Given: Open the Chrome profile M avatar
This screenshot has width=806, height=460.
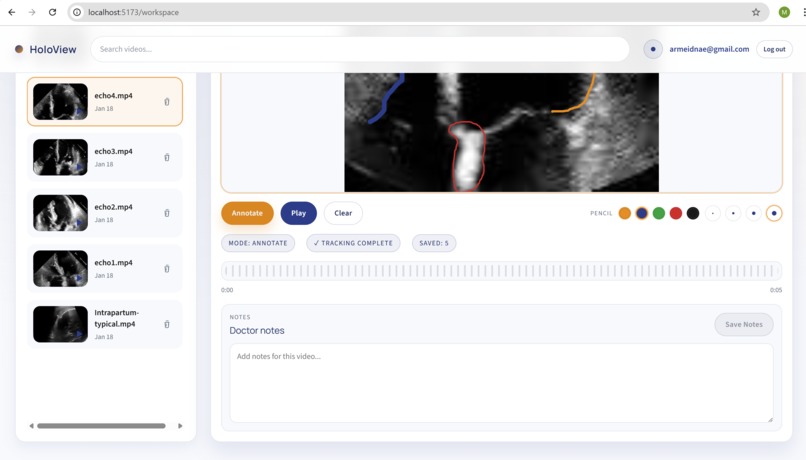Looking at the screenshot, I should (x=784, y=12).
